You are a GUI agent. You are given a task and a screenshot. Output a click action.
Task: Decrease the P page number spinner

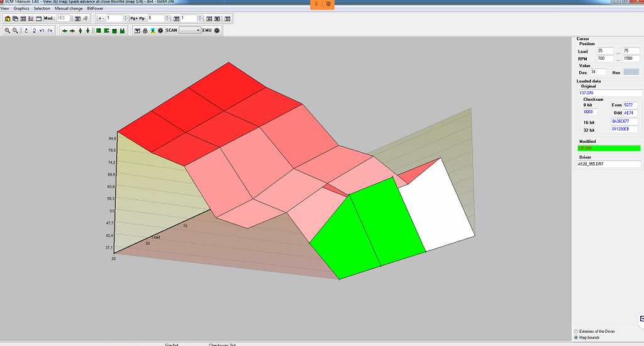200,20
